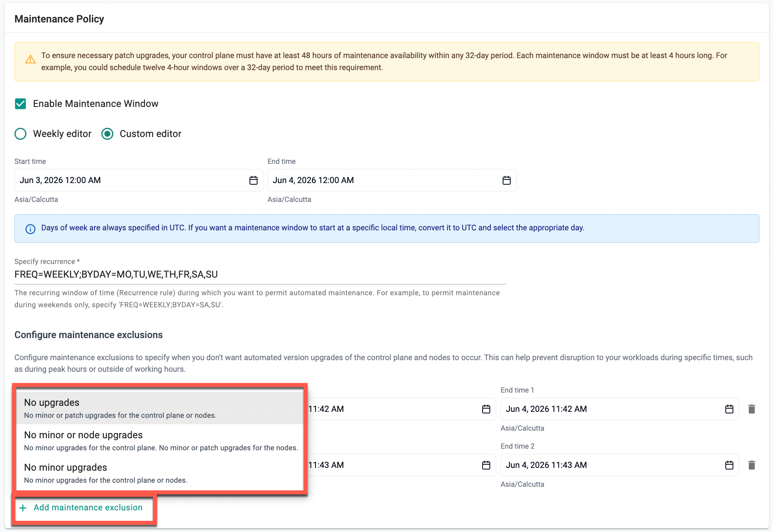Click the plus icon for adding exclusion
This screenshot has width=773, height=532.
point(23,508)
